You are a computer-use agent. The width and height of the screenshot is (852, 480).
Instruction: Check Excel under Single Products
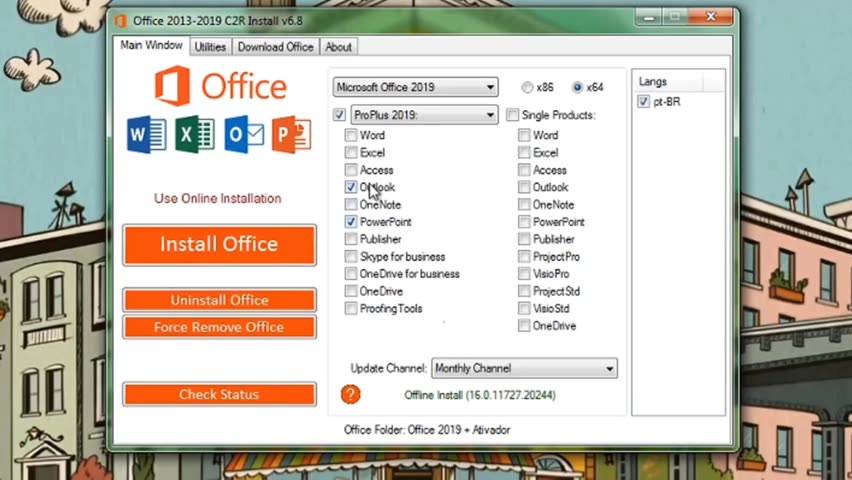[524, 152]
